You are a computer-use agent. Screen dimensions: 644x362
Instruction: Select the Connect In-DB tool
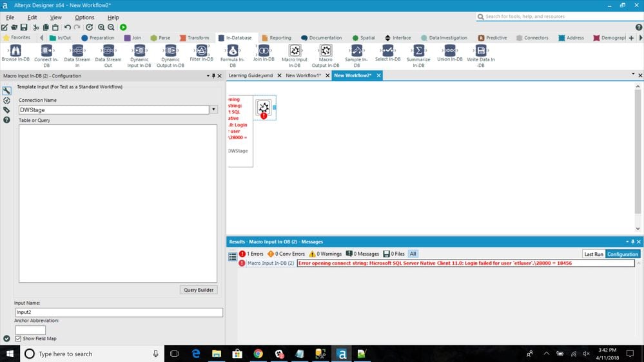pyautogui.click(x=46, y=56)
